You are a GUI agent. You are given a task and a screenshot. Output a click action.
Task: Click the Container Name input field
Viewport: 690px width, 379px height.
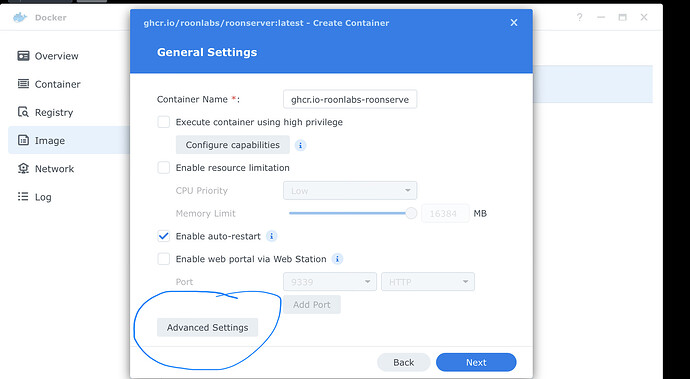350,99
